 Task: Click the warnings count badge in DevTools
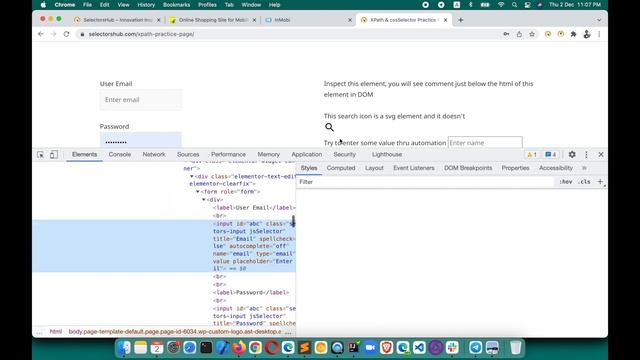pos(532,155)
